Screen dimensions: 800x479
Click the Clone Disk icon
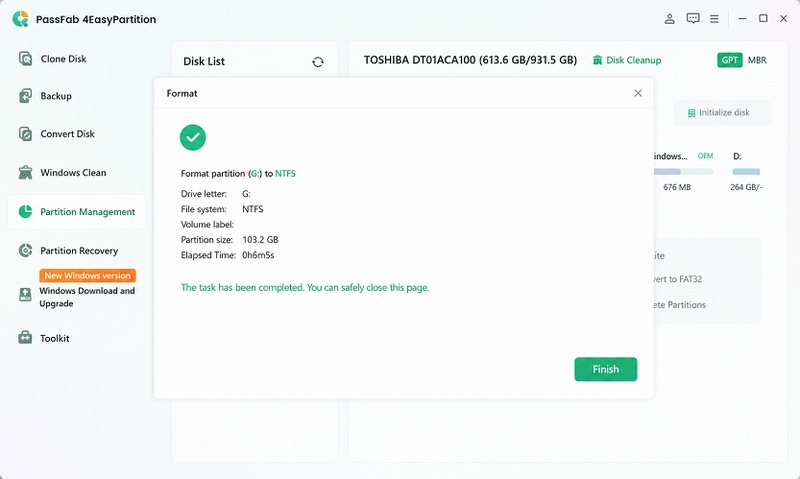pyautogui.click(x=25, y=59)
